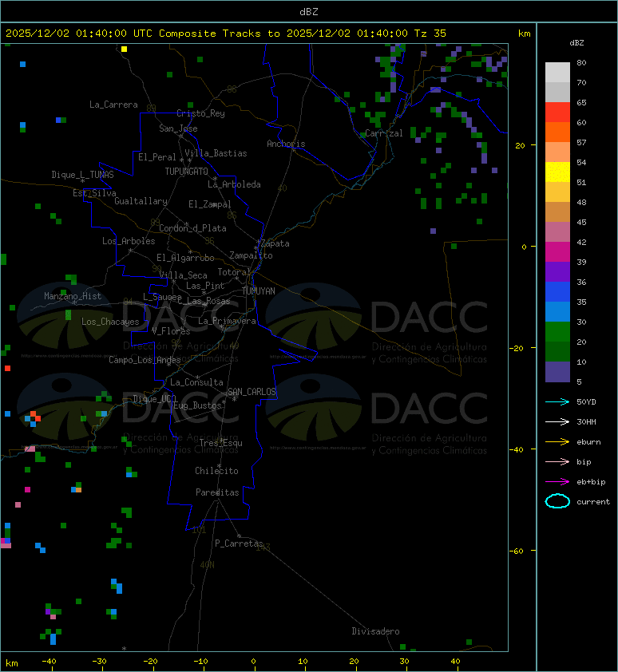The width and height of the screenshot is (618, 672).
Task: Click the La_Primavera location label
Action: [227, 321]
